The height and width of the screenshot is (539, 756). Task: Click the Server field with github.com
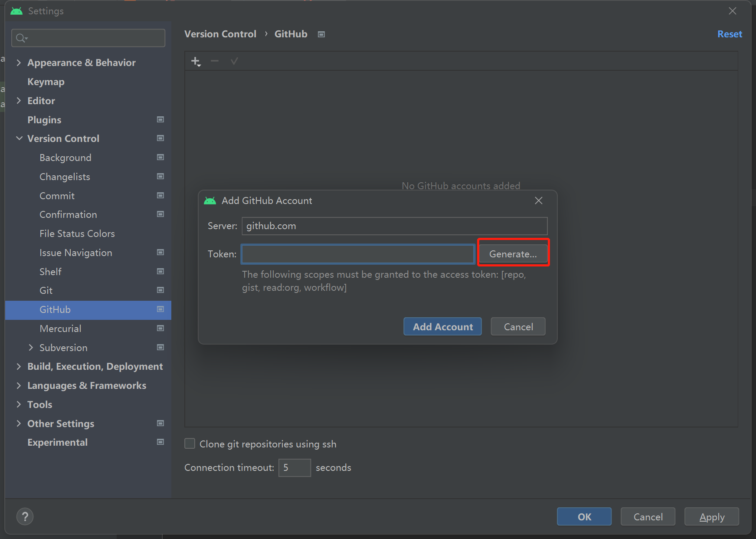pos(395,226)
